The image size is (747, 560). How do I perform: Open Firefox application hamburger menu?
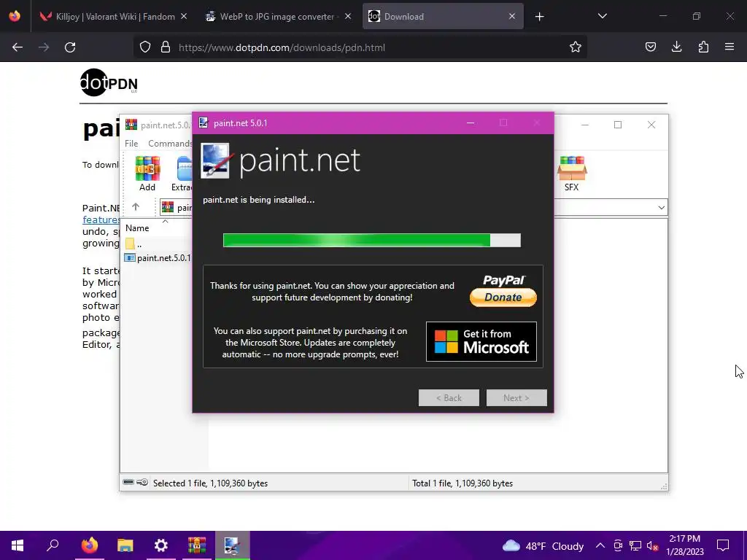(729, 47)
